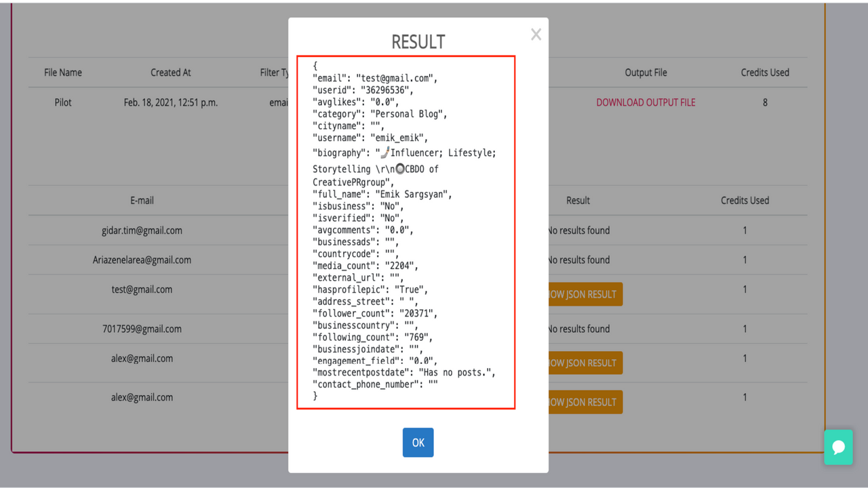Screen dimensions: 868x488
Task: Click the "email": "test@gmail.com" JSON line
Action: point(375,79)
